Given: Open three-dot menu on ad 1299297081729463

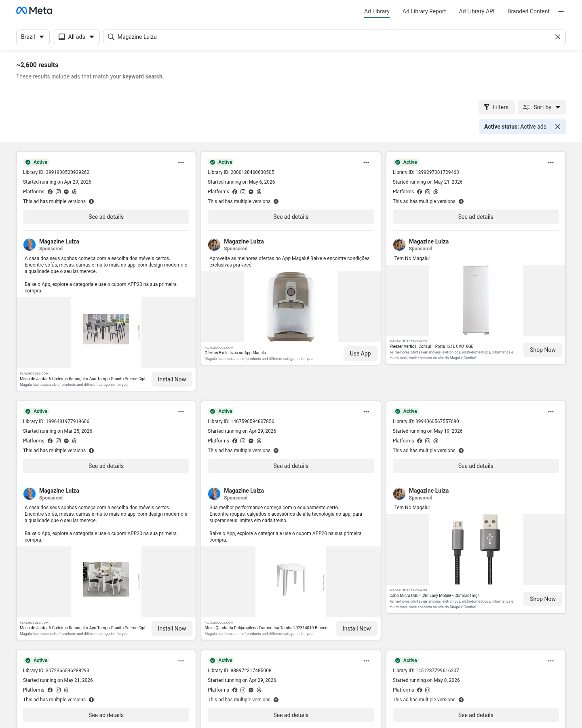Looking at the screenshot, I should pyautogui.click(x=550, y=163).
